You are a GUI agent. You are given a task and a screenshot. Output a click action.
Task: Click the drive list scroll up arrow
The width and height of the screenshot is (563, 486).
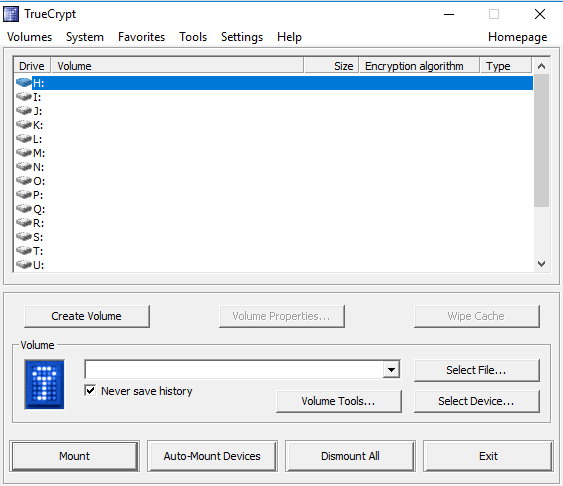(x=541, y=66)
